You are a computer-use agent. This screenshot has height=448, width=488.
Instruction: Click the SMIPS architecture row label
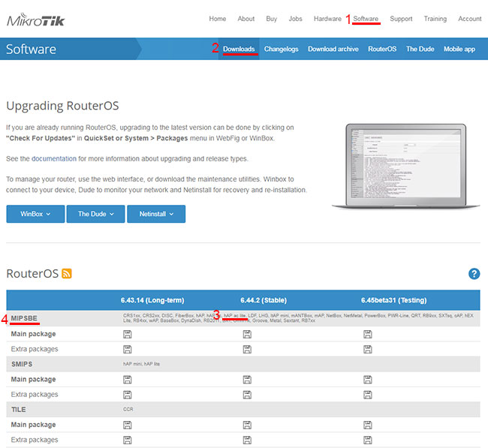tap(22, 364)
